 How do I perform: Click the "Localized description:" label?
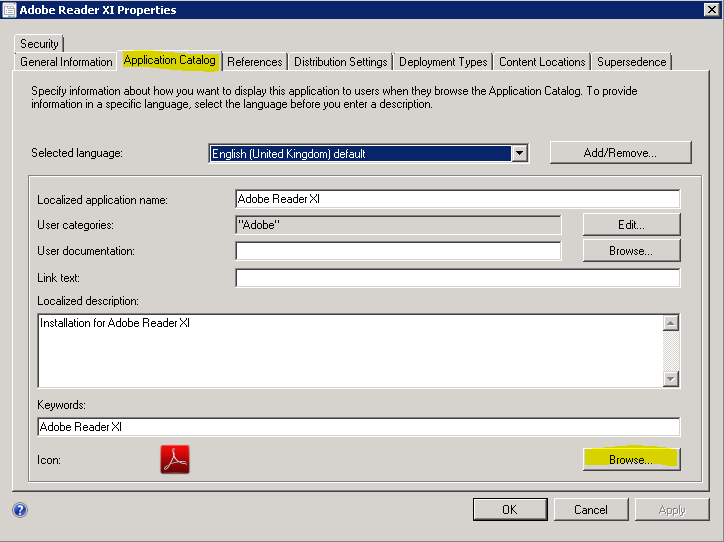pos(88,301)
